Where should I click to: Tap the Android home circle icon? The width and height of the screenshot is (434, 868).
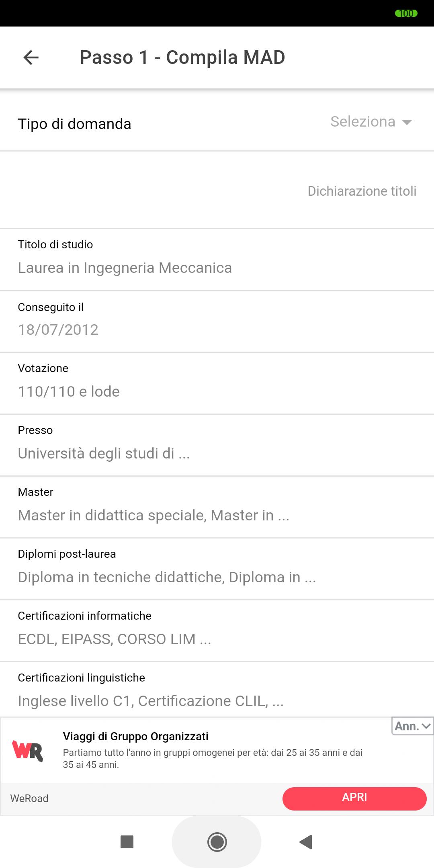click(x=217, y=841)
